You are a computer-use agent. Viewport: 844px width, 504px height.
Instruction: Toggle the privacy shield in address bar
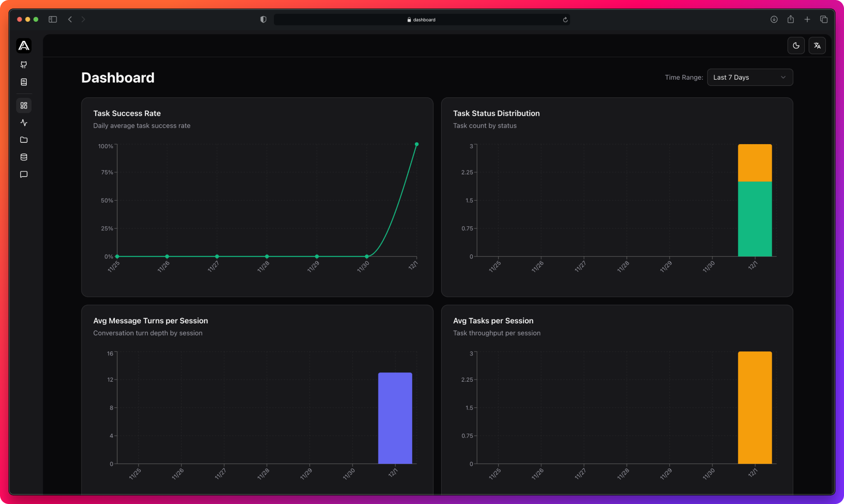[263, 19]
